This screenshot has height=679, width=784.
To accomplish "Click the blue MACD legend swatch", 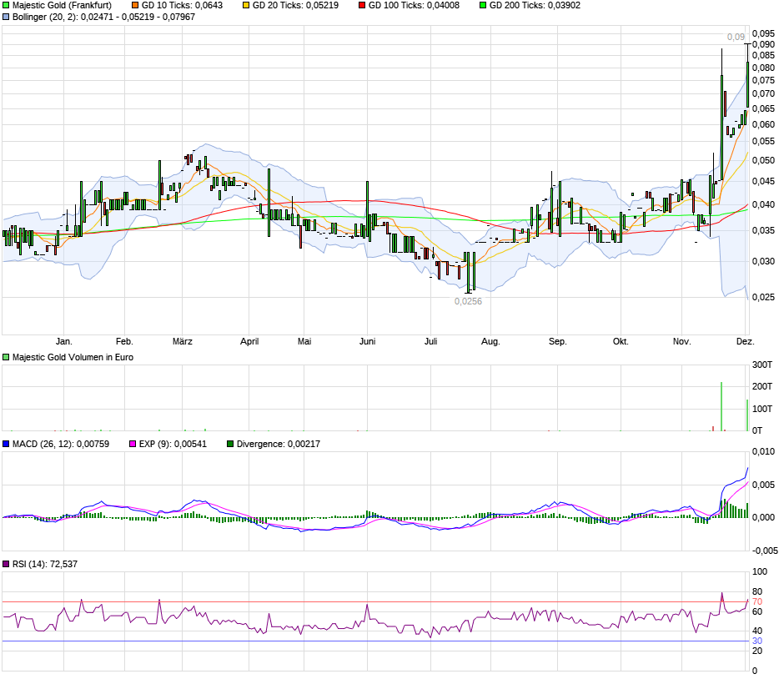I will click(6, 444).
